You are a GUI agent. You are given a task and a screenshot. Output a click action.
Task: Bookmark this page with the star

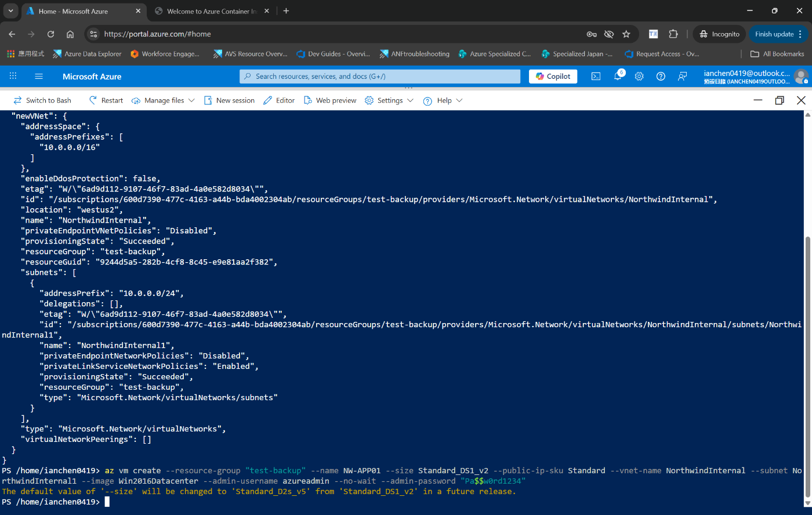coord(626,34)
